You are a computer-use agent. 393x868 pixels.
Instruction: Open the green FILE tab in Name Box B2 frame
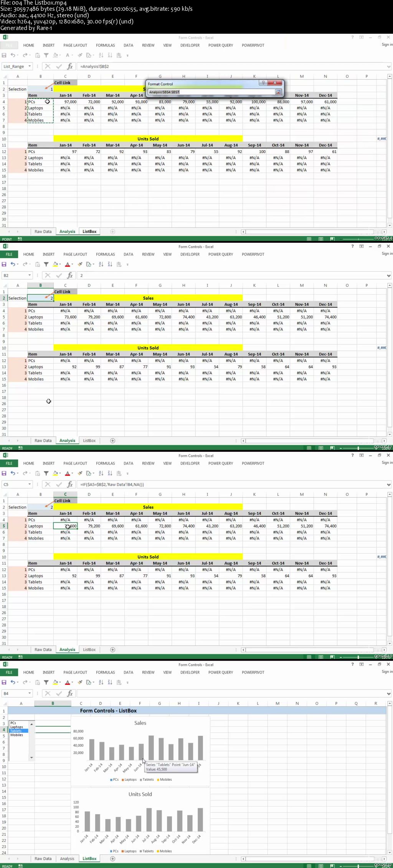(9, 254)
